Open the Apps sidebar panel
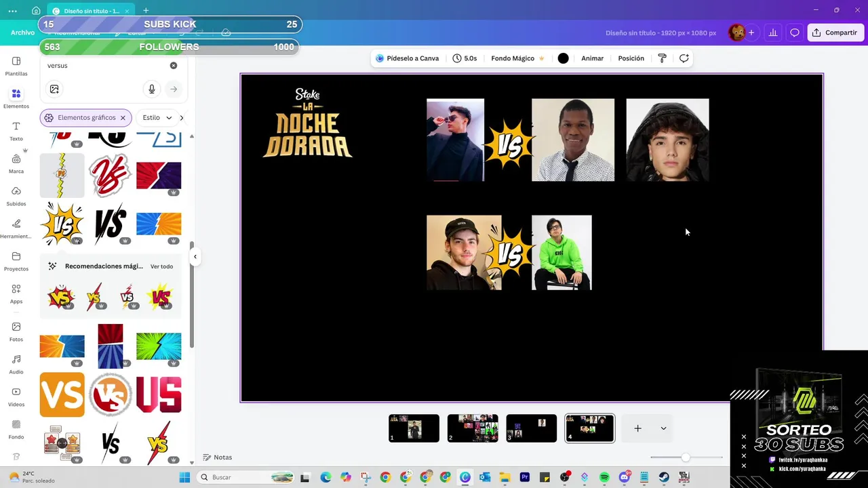 16,293
